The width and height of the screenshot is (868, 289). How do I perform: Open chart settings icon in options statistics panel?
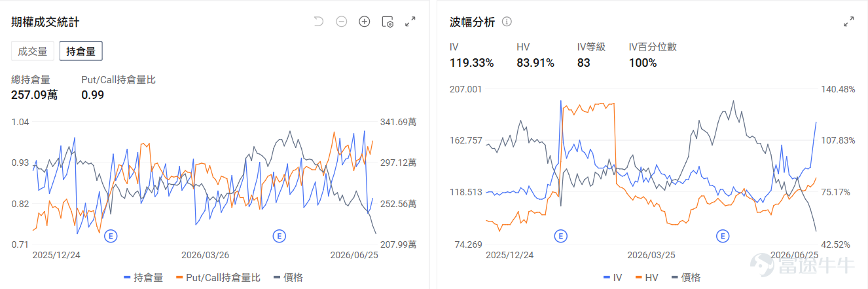[388, 22]
